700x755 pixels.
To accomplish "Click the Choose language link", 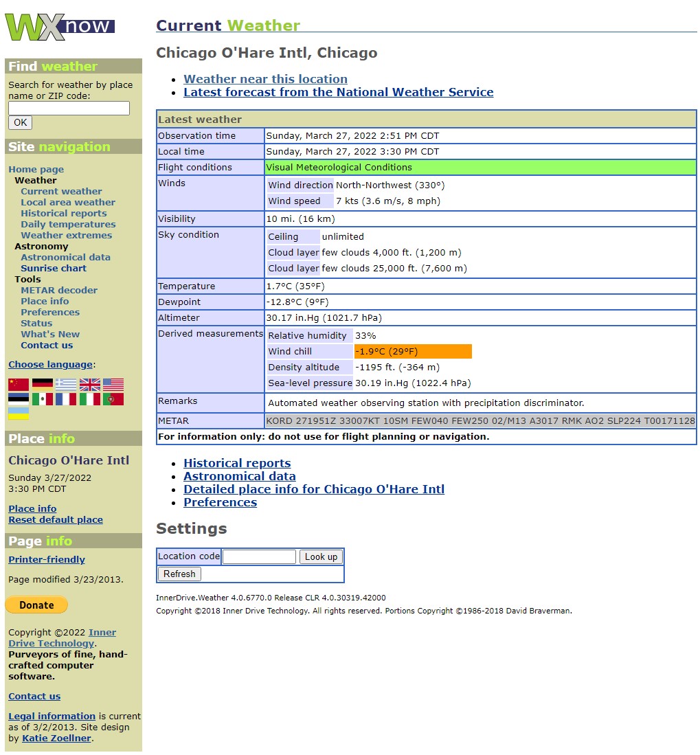I will click(51, 365).
